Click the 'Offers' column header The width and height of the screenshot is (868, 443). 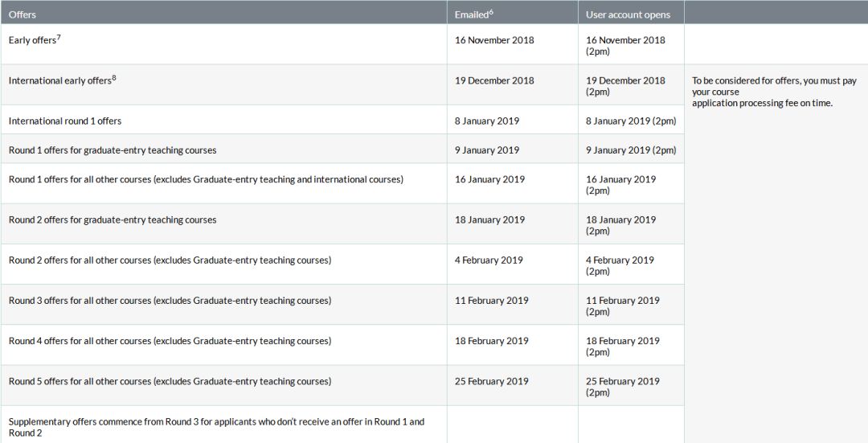coord(23,14)
